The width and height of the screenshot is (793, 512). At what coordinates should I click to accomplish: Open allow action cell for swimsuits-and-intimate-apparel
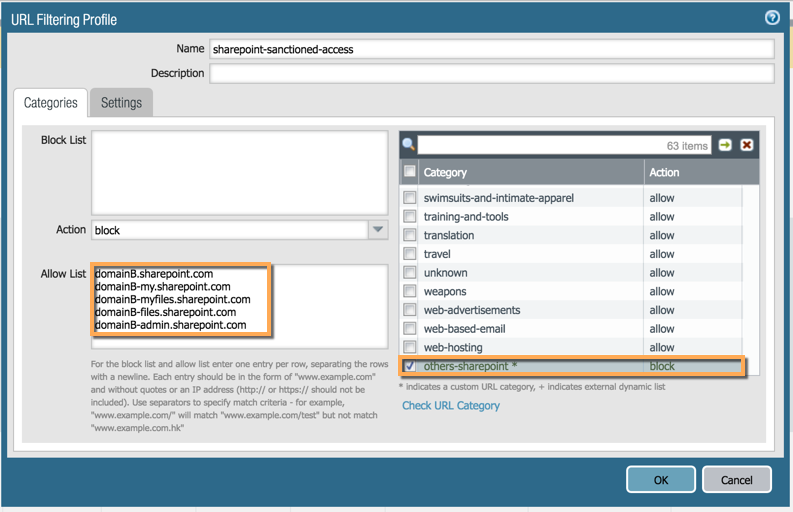click(x=693, y=197)
